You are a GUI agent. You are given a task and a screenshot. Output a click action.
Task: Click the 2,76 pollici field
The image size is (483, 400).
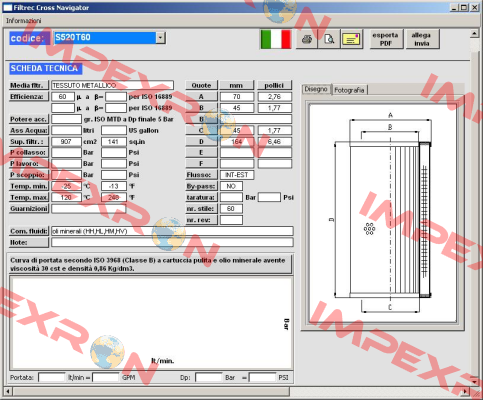pyautogui.click(x=274, y=97)
